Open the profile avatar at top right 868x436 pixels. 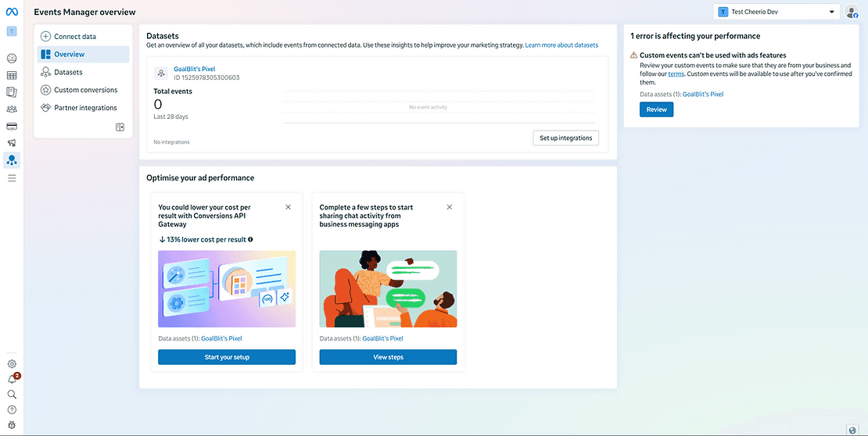[x=851, y=12]
